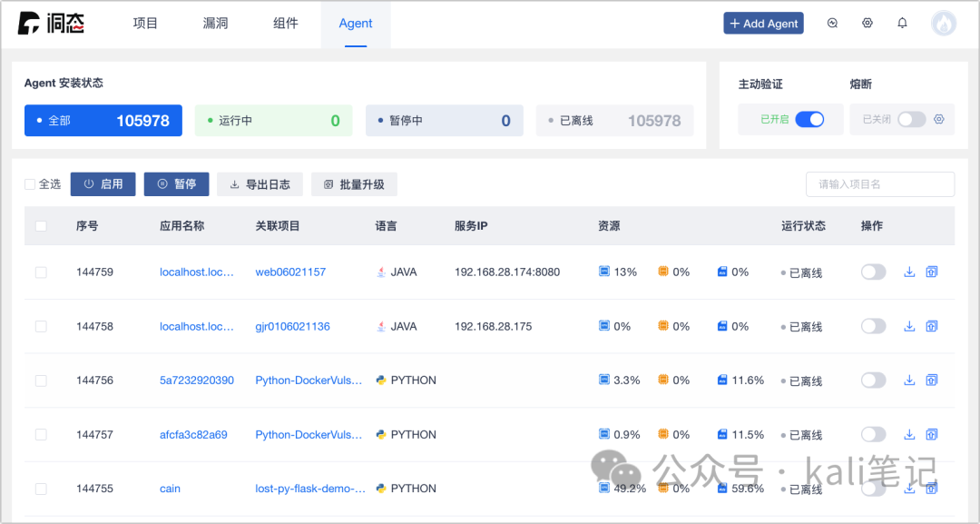Click memory chip icon in row 144757

pyautogui.click(x=663, y=434)
